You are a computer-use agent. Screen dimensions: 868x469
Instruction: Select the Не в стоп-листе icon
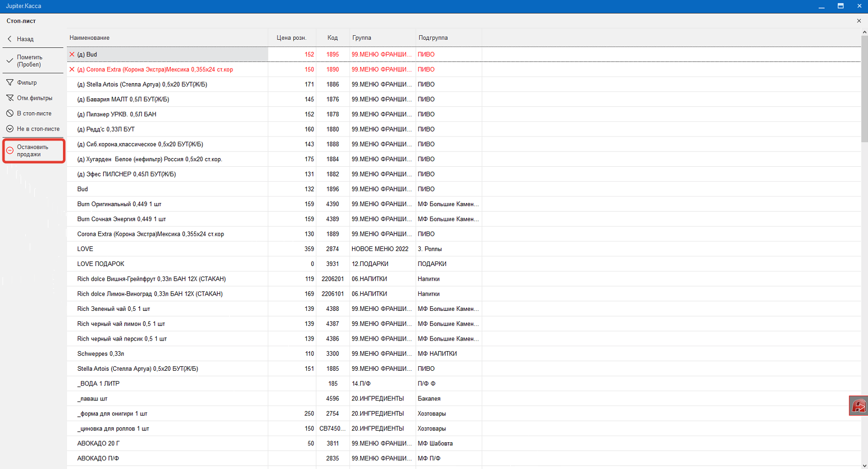[x=10, y=129]
